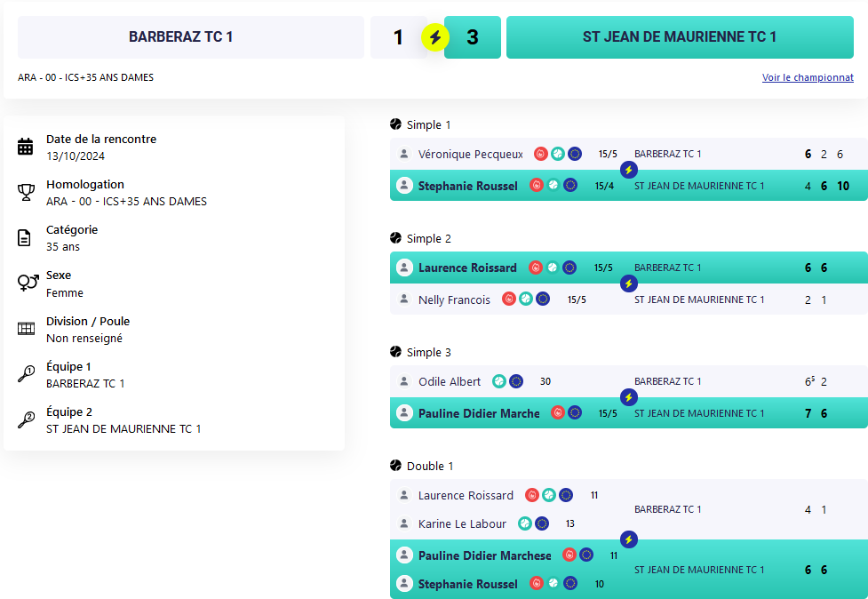Click the lightning icon in Double 1 match
This screenshot has height=599, width=868.
tap(628, 539)
